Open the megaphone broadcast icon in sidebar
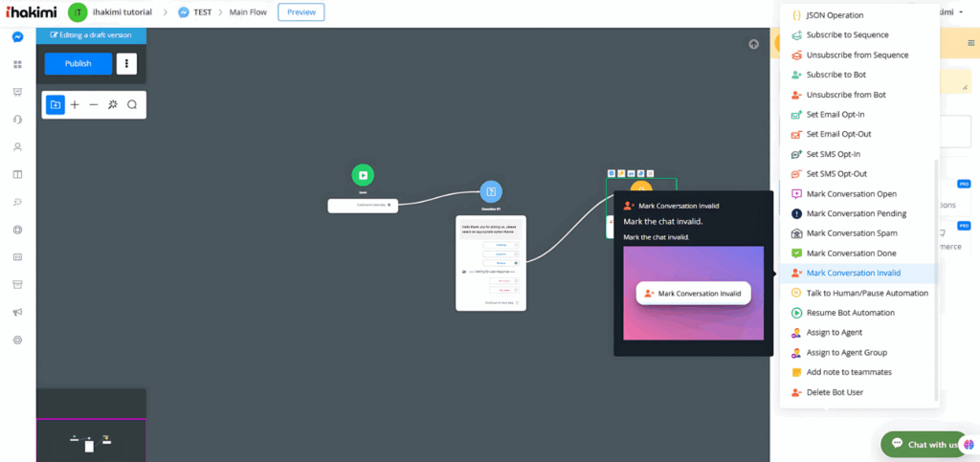Viewport: 980px width, 462px height. (17, 313)
